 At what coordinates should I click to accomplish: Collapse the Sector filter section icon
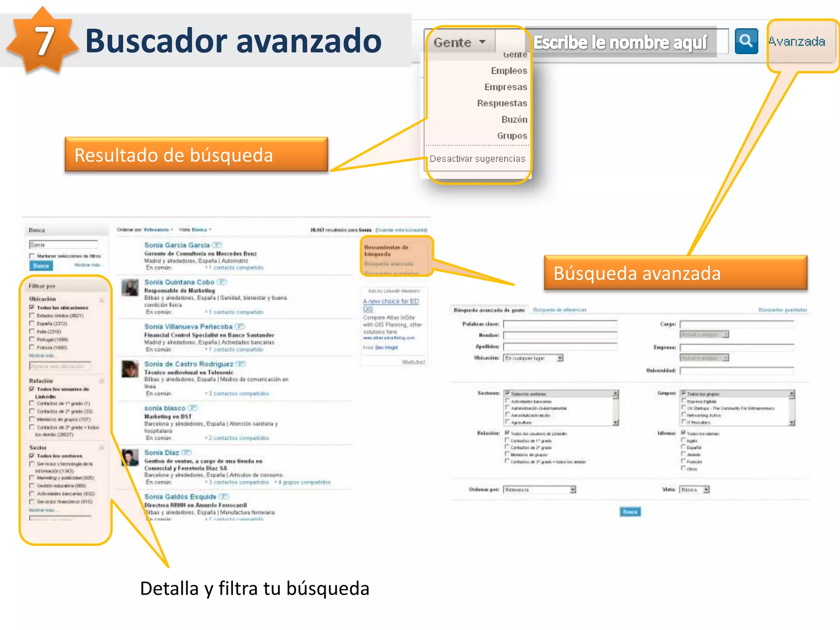101,447
